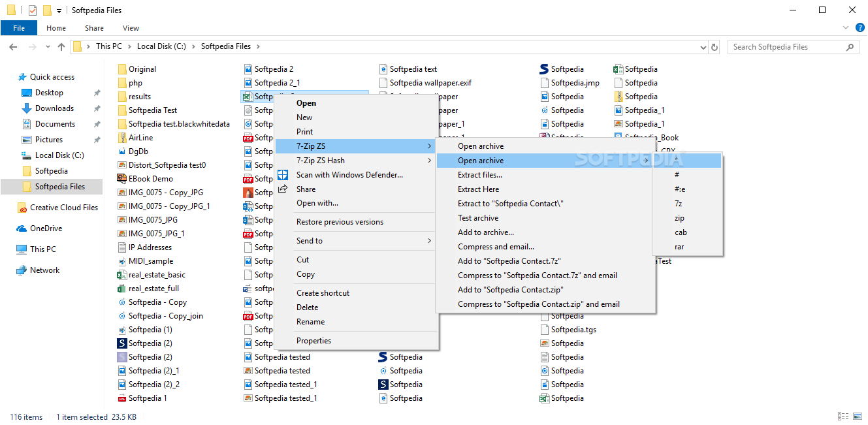Open the File ribbon tab

pyautogui.click(x=19, y=28)
